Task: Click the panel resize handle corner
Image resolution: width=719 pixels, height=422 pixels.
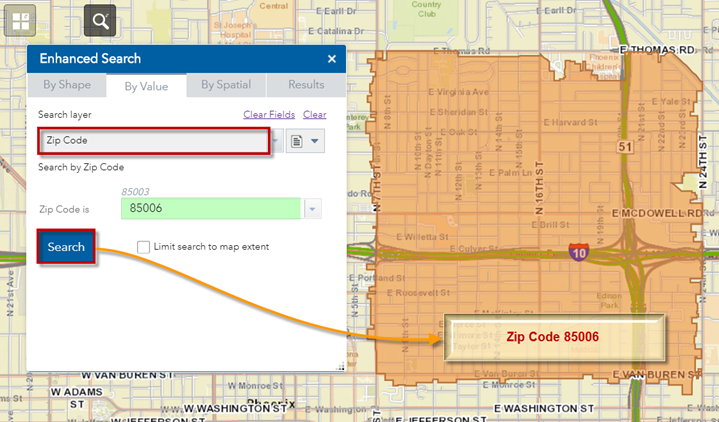Action: coord(340,367)
